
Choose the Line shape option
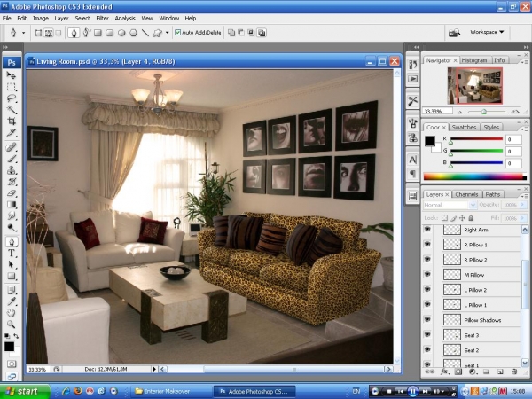[x=145, y=33]
